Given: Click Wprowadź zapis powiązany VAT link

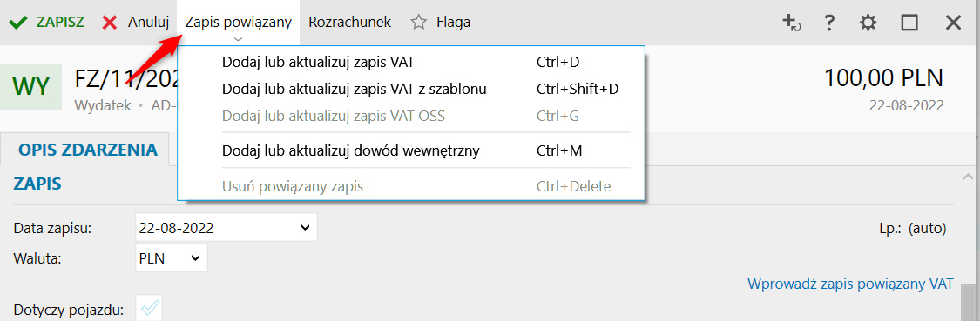Looking at the screenshot, I should coord(850,284).
